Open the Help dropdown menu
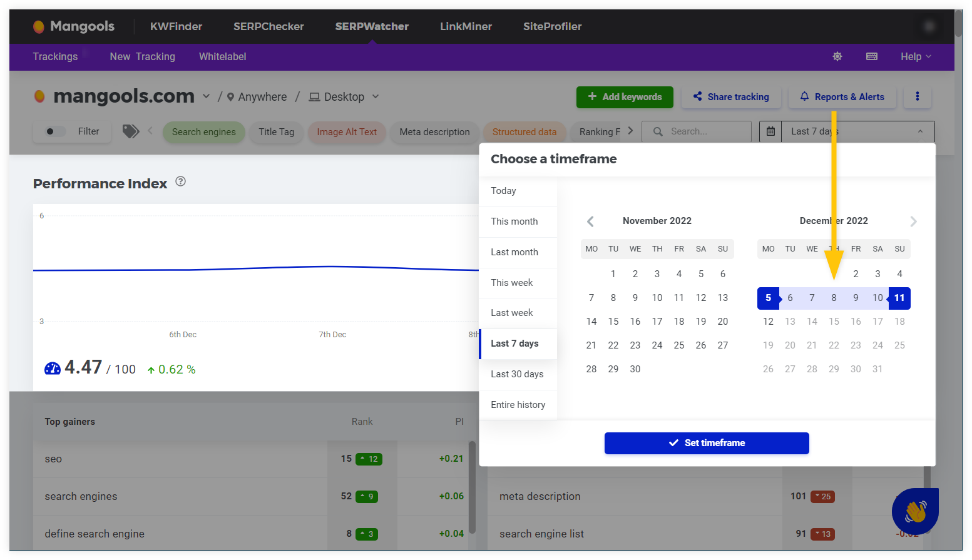Image resolution: width=972 pixels, height=560 pixels. (x=916, y=56)
